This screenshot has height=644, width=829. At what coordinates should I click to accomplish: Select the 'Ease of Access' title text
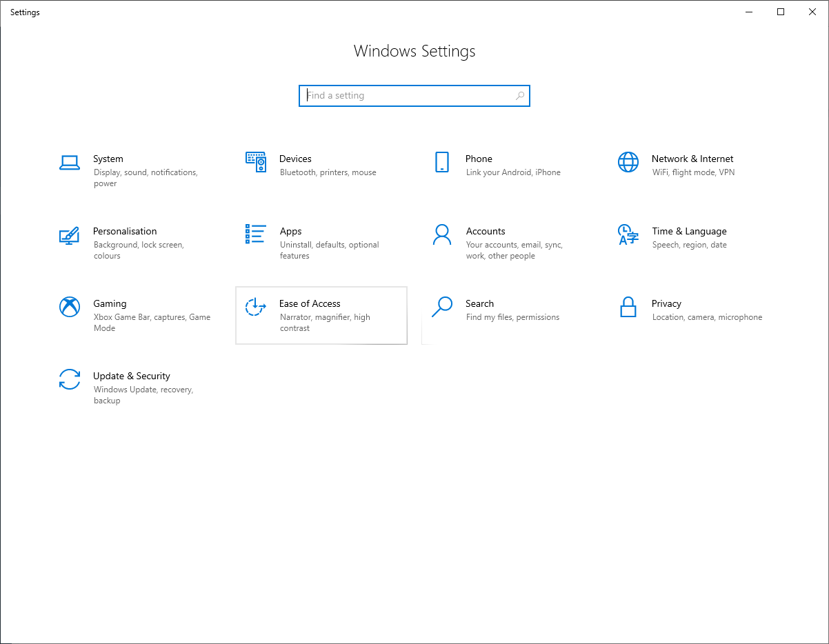[x=310, y=303]
